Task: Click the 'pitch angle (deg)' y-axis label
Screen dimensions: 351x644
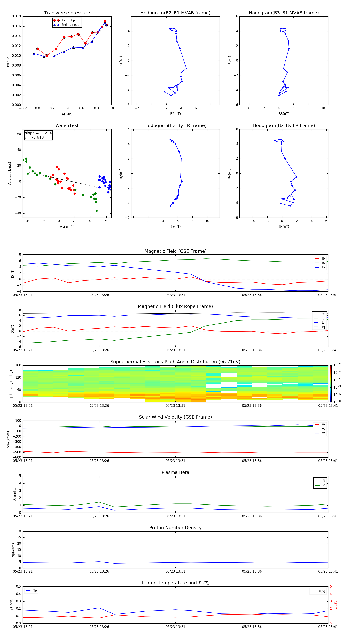Action: point(11,384)
